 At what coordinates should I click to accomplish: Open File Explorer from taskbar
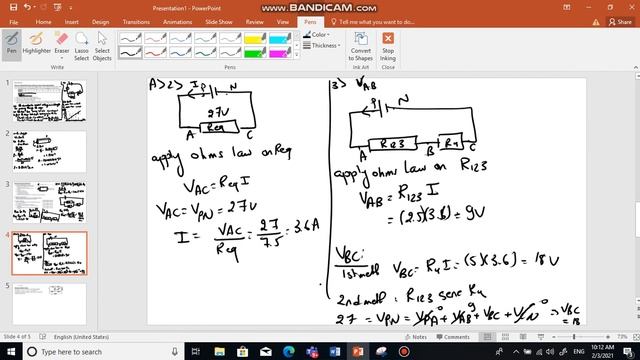point(220,351)
